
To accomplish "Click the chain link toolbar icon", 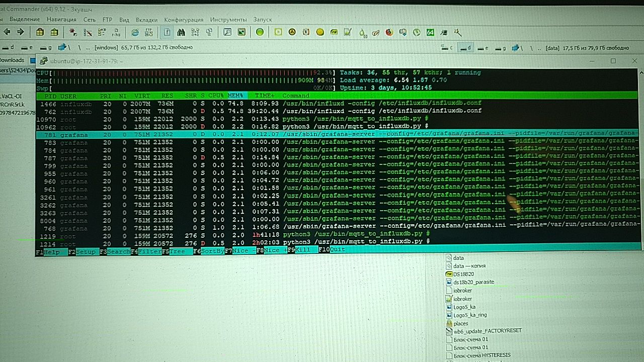I will pyautogui.click(x=375, y=32).
